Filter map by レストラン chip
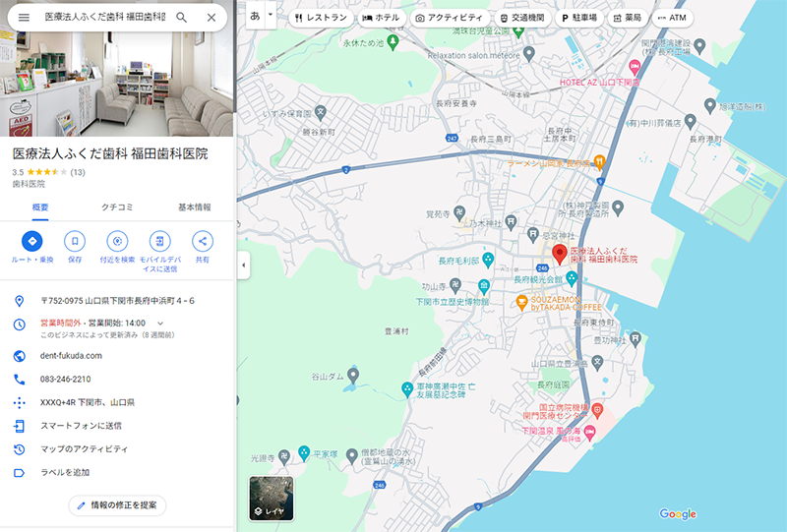787x532 pixels. click(x=319, y=18)
